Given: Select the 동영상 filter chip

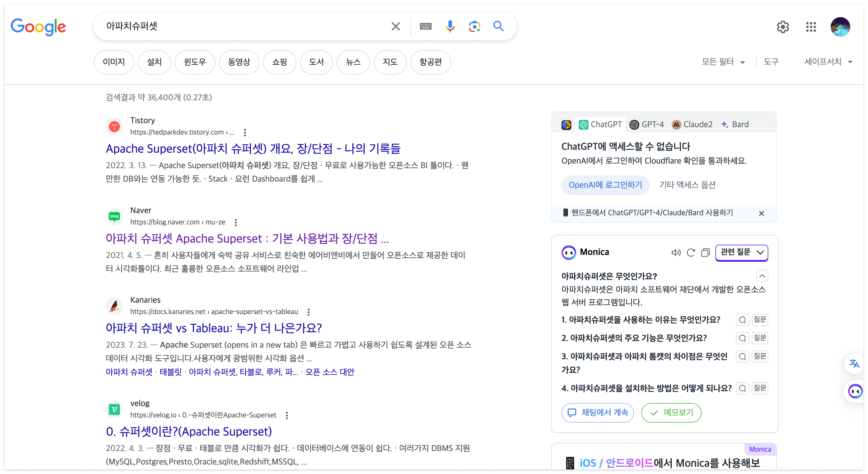Looking at the screenshot, I should tap(239, 62).
